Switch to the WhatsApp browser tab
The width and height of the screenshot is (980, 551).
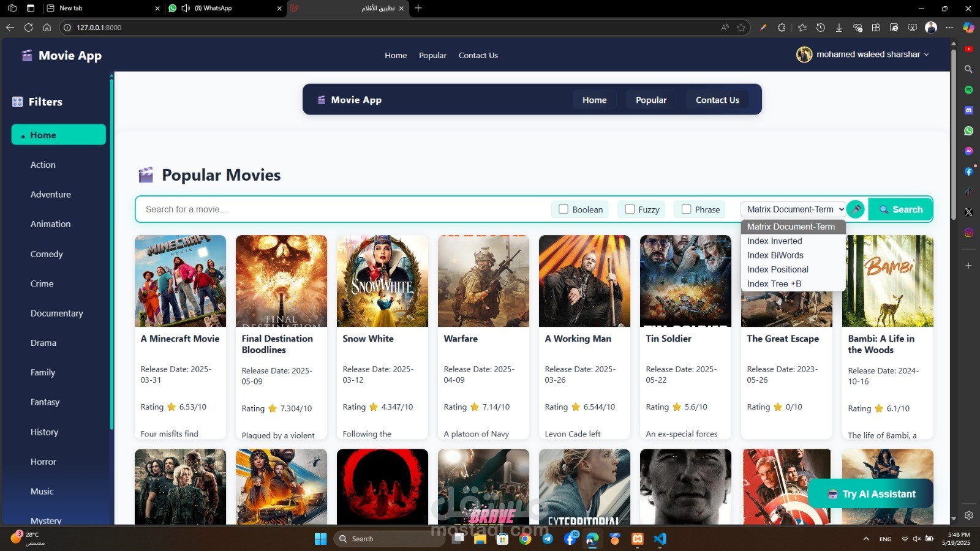[x=224, y=8]
